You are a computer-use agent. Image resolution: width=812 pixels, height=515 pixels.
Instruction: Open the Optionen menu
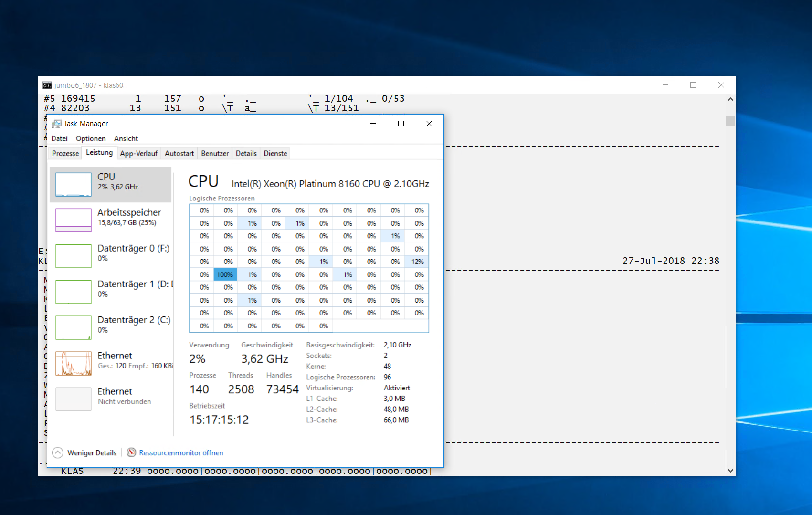pyautogui.click(x=91, y=138)
